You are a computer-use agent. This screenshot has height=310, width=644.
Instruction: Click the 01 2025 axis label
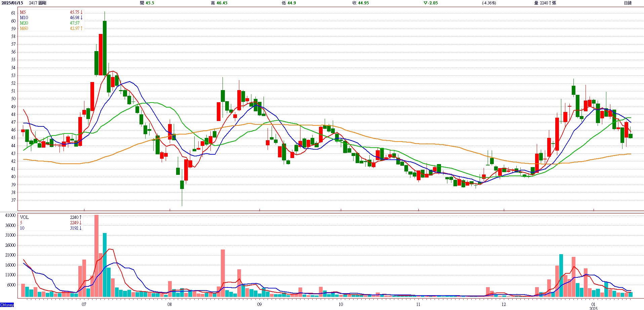tap(593, 306)
